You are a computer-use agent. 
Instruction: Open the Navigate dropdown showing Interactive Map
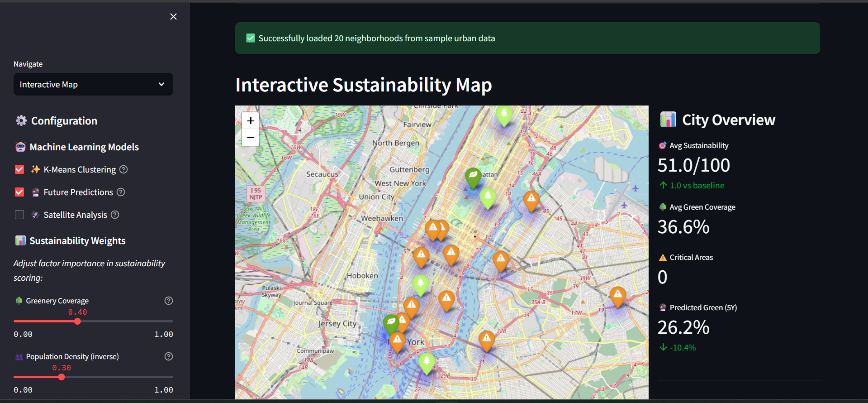[x=93, y=84]
